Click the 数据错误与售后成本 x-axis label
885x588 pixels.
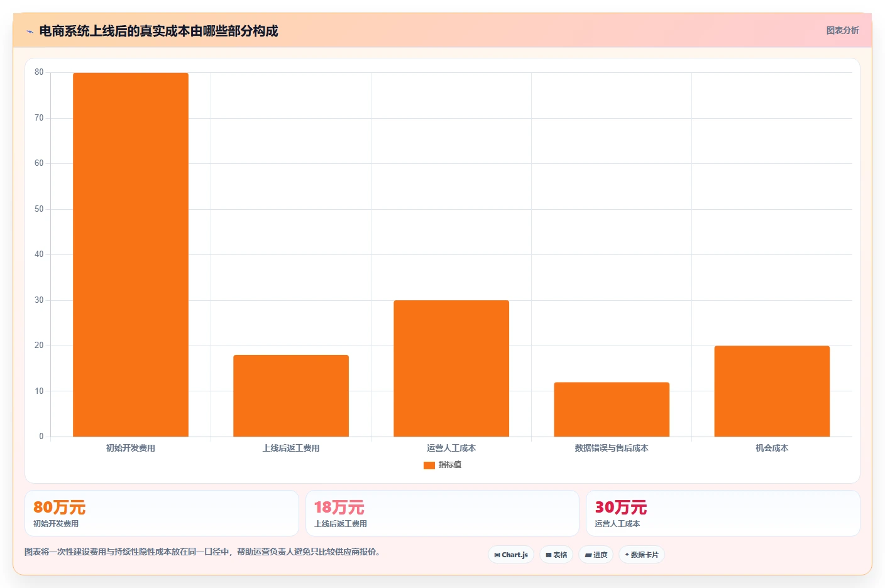click(612, 448)
